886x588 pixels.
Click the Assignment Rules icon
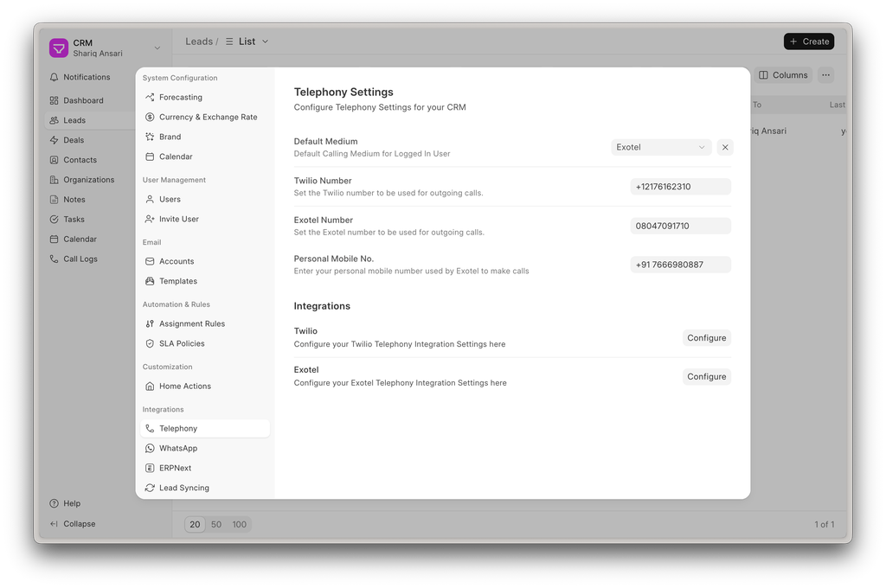tap(150, 324)
